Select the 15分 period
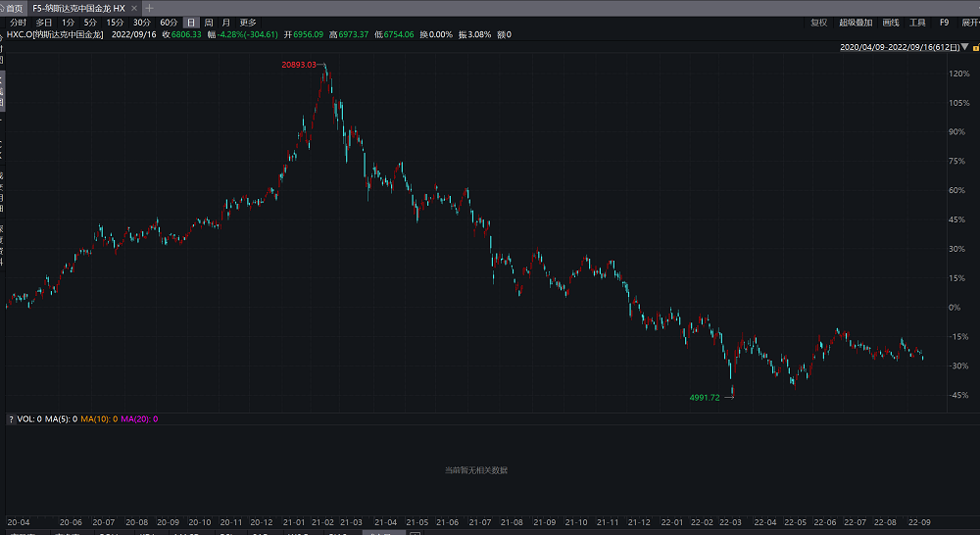This screenshot has width=980, height=535. [x=115, y=23]
